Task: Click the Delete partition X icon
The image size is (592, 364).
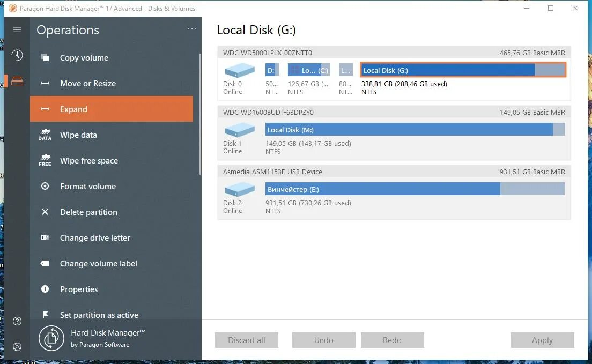Action: coord(45,212)
